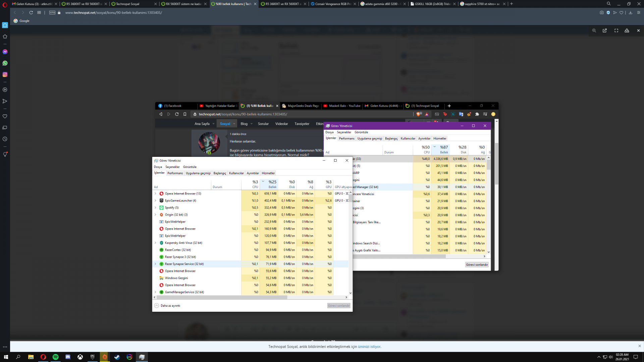This screenshot has width=644, height=362.
Task: Open the Opera main menu logo
Action: tap(5, 4)
